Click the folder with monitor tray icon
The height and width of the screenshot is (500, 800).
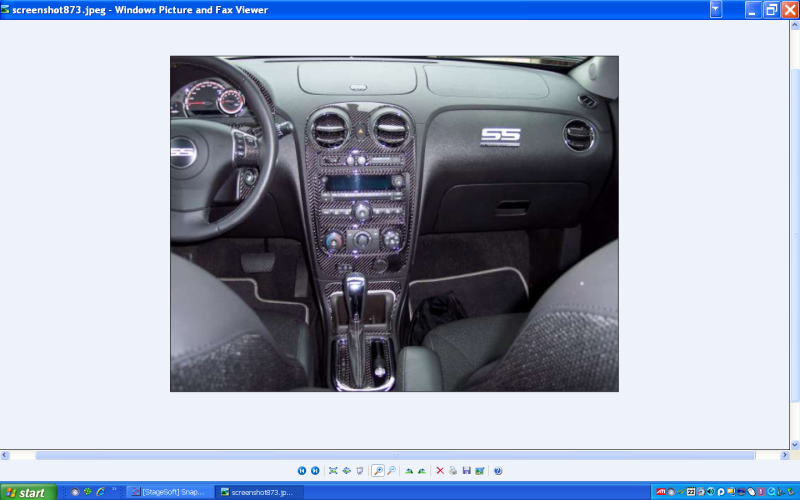point(731,492)
